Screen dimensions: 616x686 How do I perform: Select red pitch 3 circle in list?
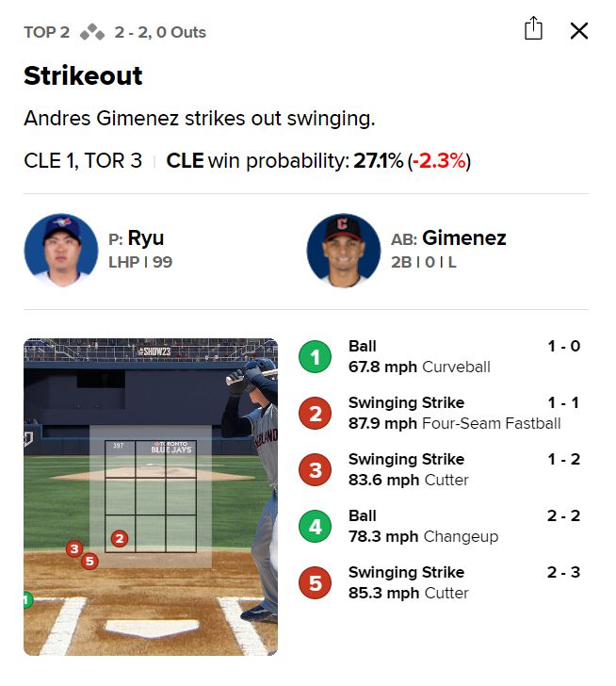tap(316, 470)
